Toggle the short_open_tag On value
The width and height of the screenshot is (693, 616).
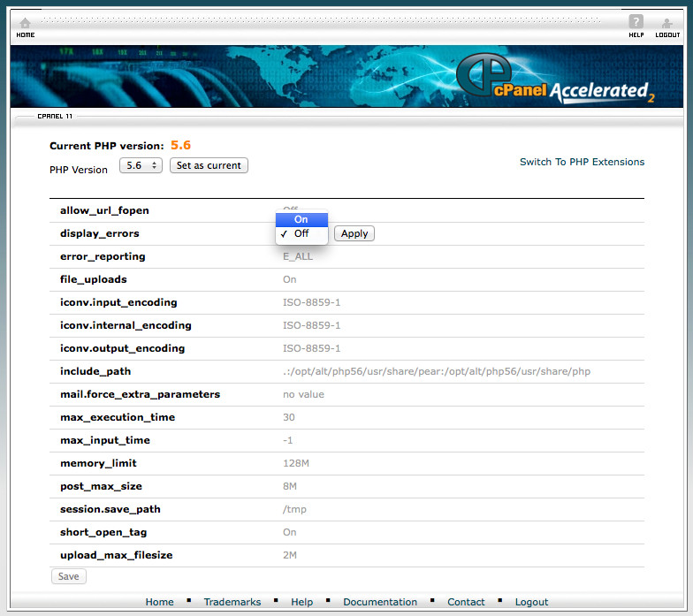289,532
